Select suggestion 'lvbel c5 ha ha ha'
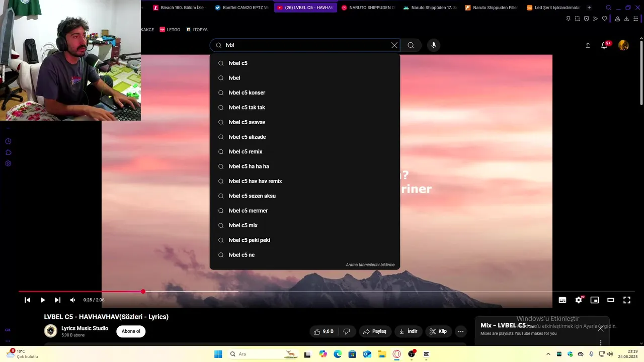Viewport: 644px width, 362px height. (305, 166)
